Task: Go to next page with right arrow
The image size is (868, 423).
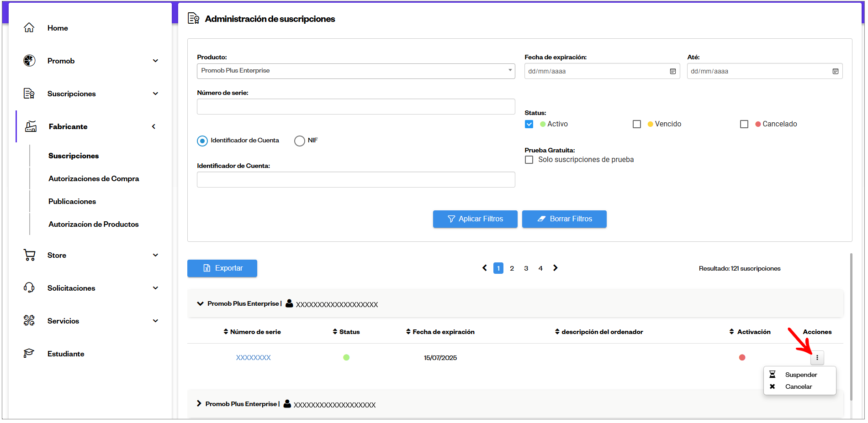Action: (556, 268)
